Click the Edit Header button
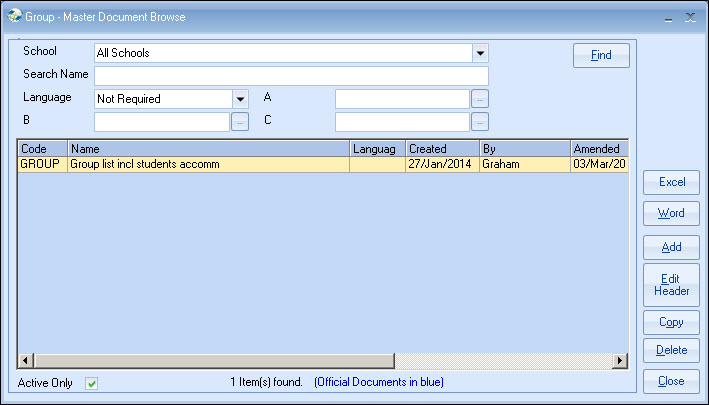Viewport: 709px width, 405px height. [x=671, y=284]
